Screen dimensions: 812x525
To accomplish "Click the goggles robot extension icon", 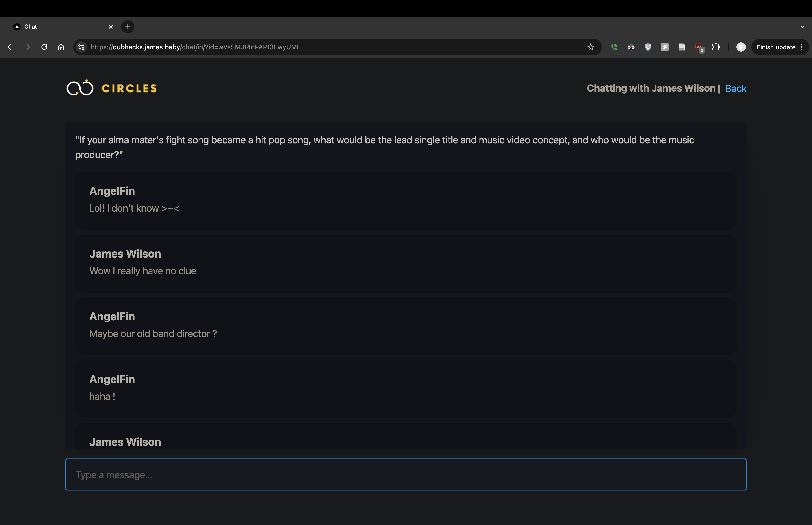I will pos(631,47).
